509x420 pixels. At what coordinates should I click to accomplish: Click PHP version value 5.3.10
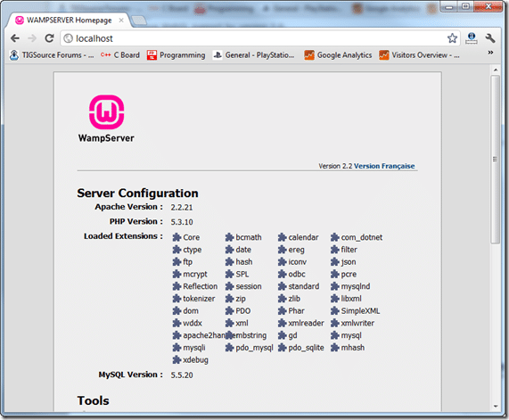(182, 222)
